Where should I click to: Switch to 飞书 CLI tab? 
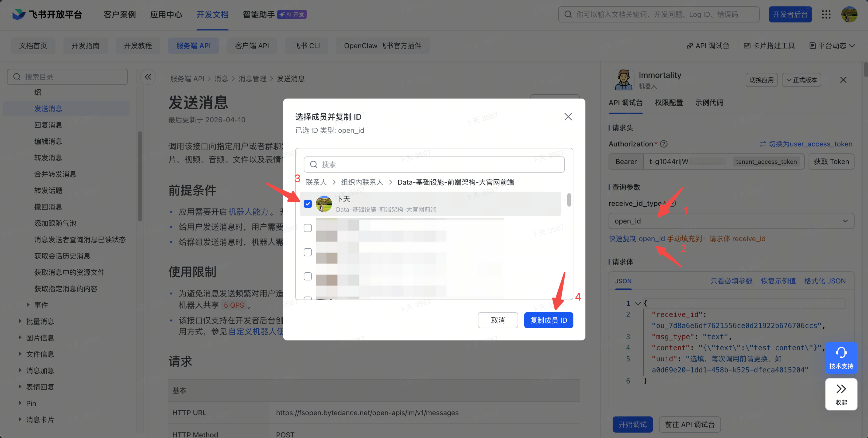pyautogui.click(x=306, y=46)
